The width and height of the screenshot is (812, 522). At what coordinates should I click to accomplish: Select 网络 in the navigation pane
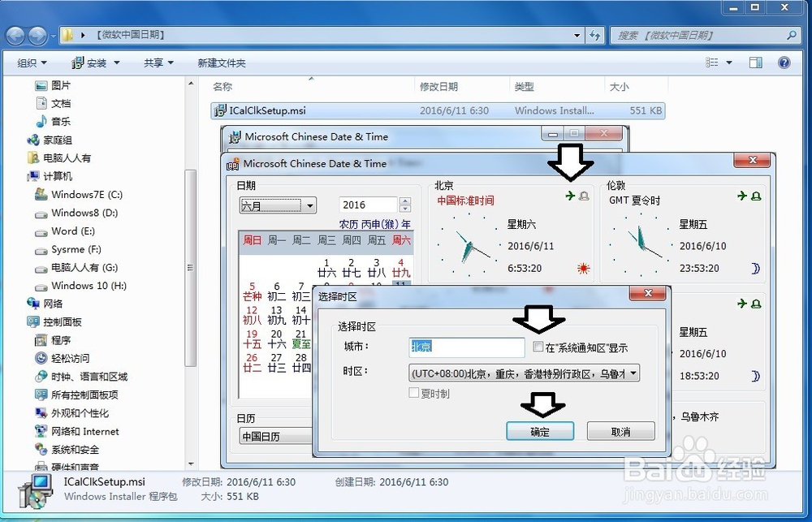[x=45, y=304]
